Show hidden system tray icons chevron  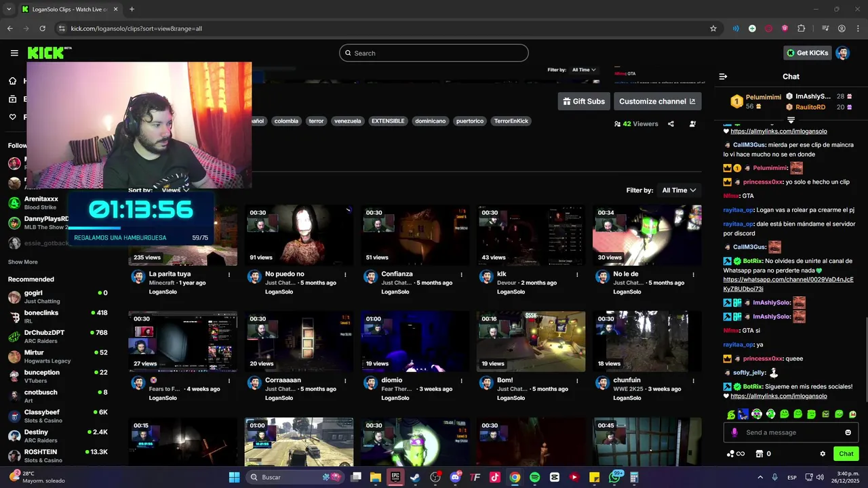[x=759, y=477]
